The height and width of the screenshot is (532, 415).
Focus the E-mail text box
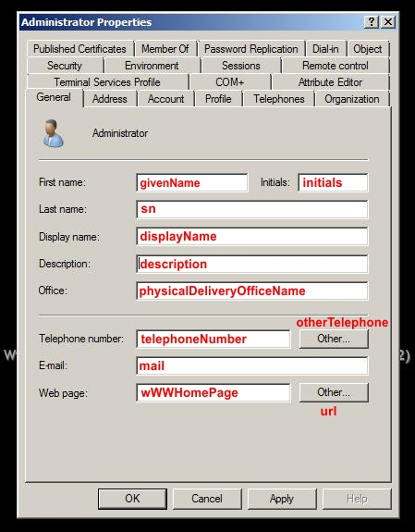click(x=252, y=365)
